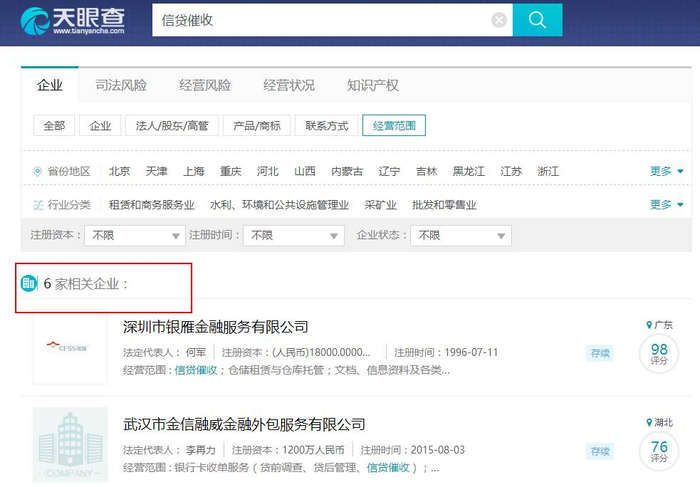700x487 pixels.
Task: Switch to the 知识产权 tab
Action: [372, 85]
